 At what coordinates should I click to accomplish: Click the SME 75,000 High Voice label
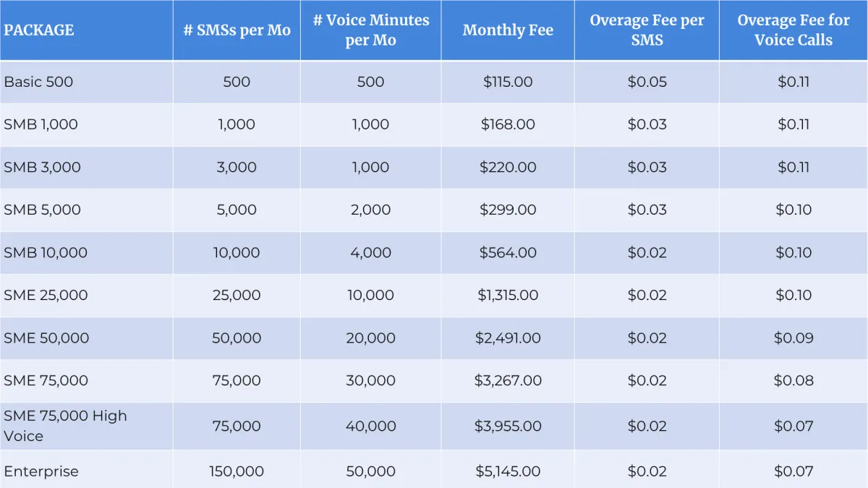pyautogui.click(x=65, y=426)
